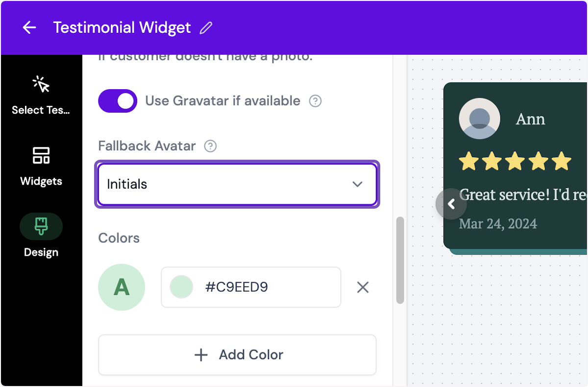Disable Use Gravatar if available

(x=118, y=101)
